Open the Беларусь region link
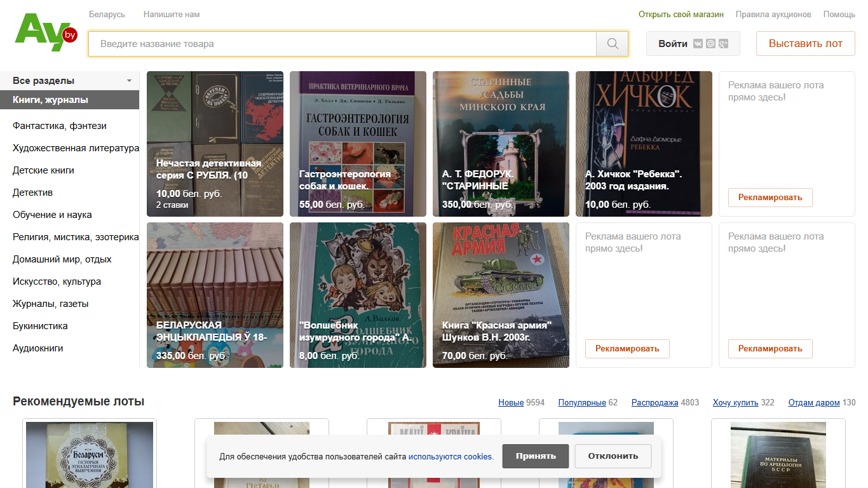 point(107,14)
